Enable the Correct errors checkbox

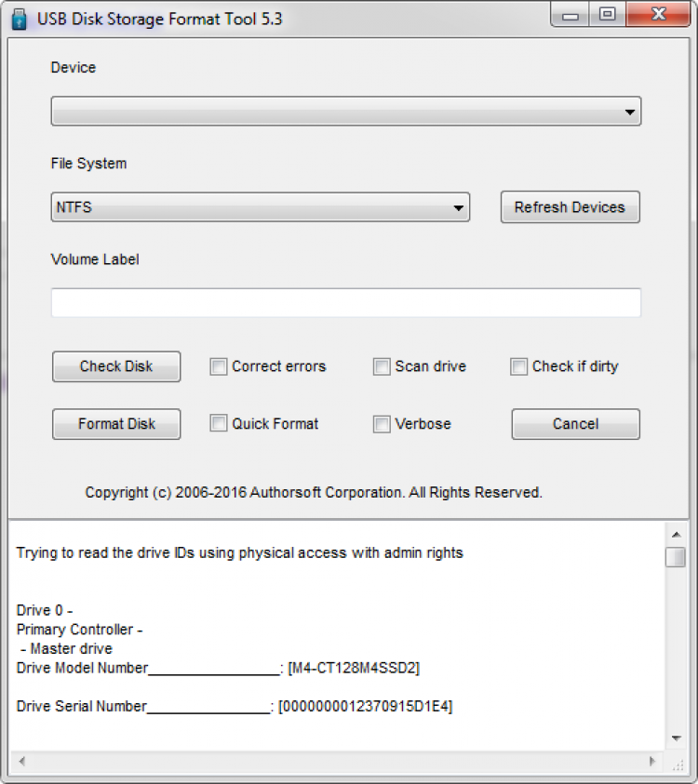219,366
